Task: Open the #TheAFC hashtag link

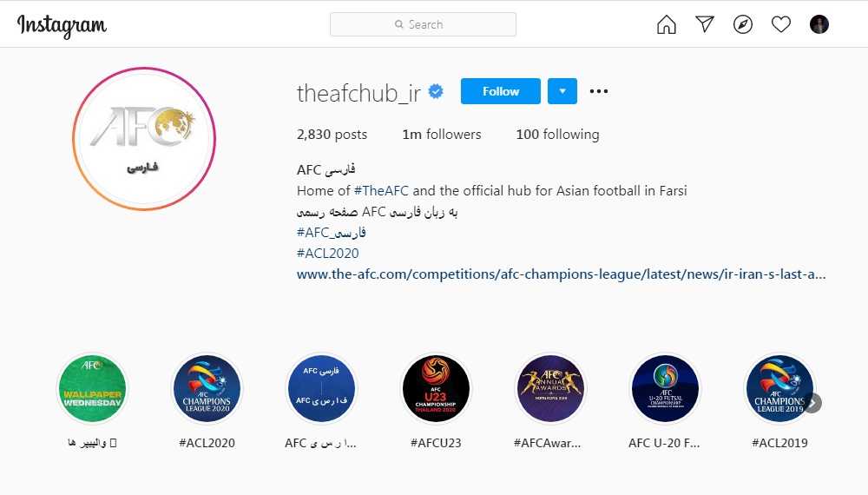Action: tap(381, 191)
